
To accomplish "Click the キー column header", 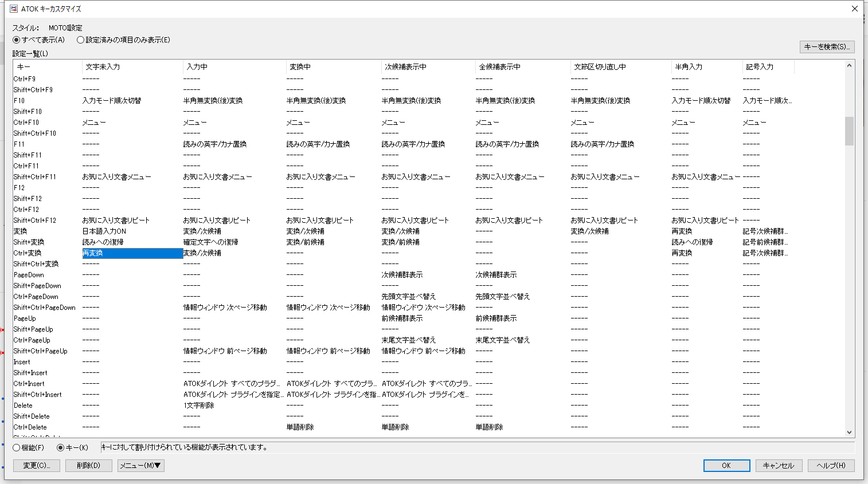I will (x=48, y=67).
